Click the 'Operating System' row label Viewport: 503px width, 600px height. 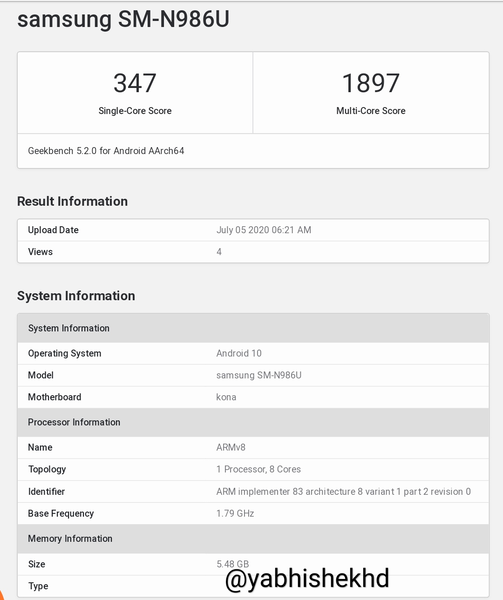pyautogui.click(x=65, y=353)
